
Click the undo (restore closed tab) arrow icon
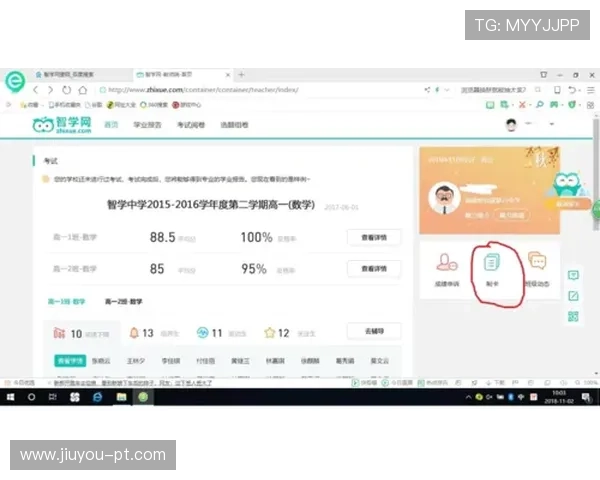[x=572, y=90]
